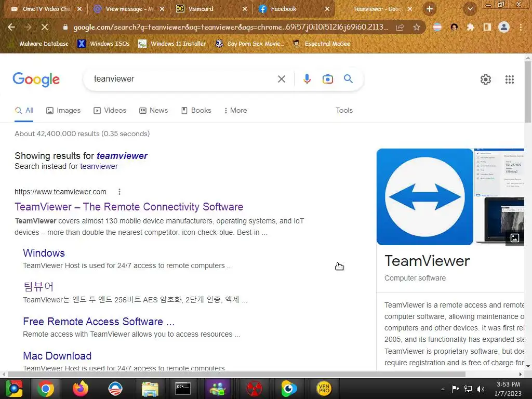Click the forward navigation arrow

tap(28, 27)
